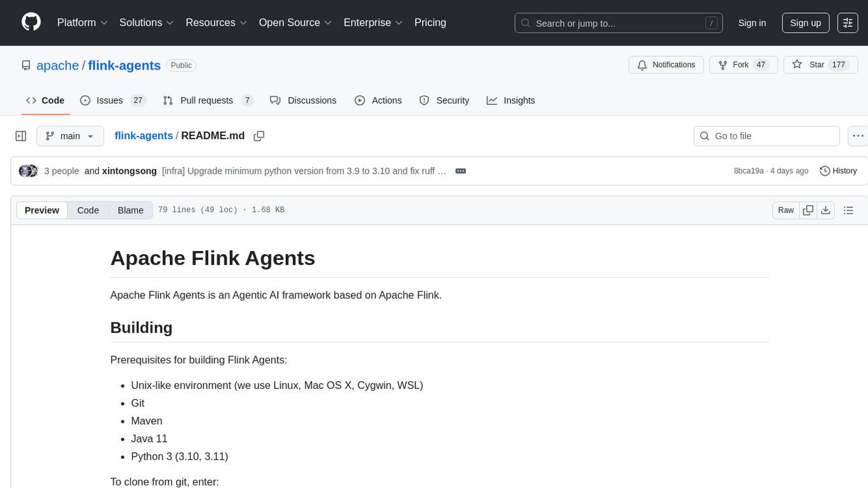Copy the README.md file path
868x488 pixels.
[259, 136]
